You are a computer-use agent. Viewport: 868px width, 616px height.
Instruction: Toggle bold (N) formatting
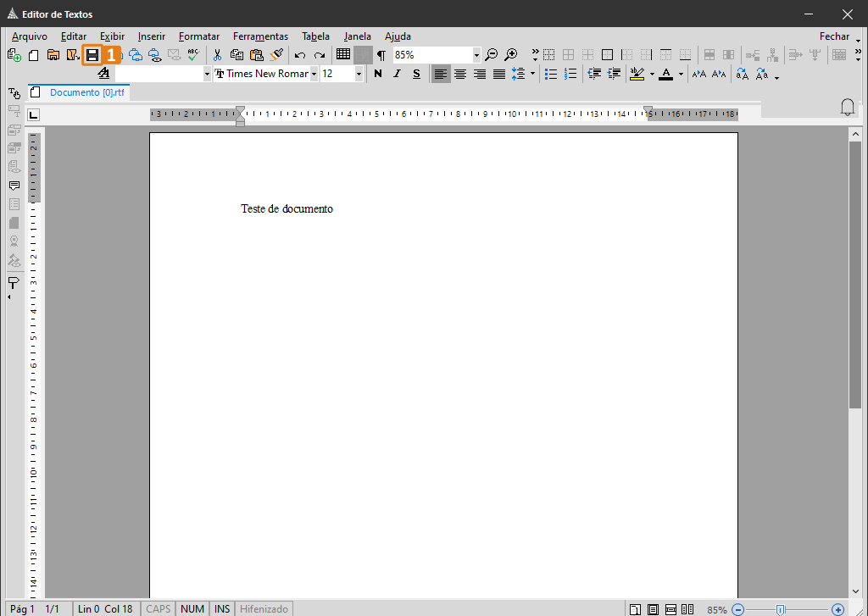378,74
